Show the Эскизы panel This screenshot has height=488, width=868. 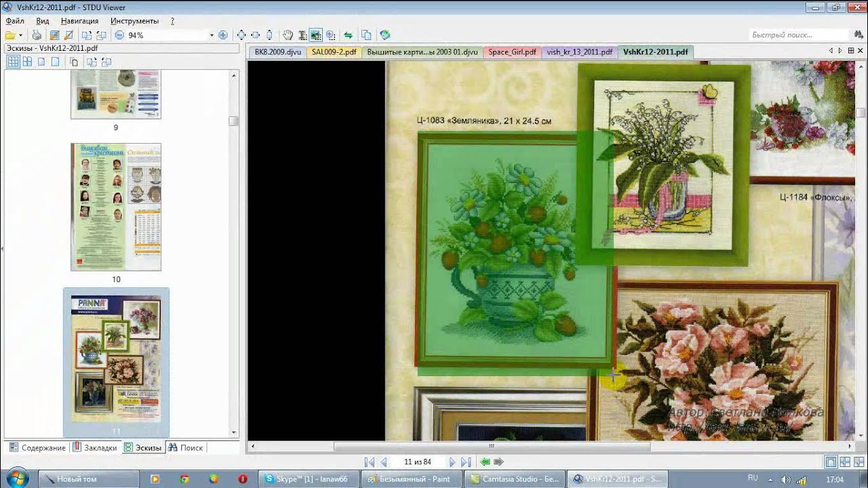[143, 447]
